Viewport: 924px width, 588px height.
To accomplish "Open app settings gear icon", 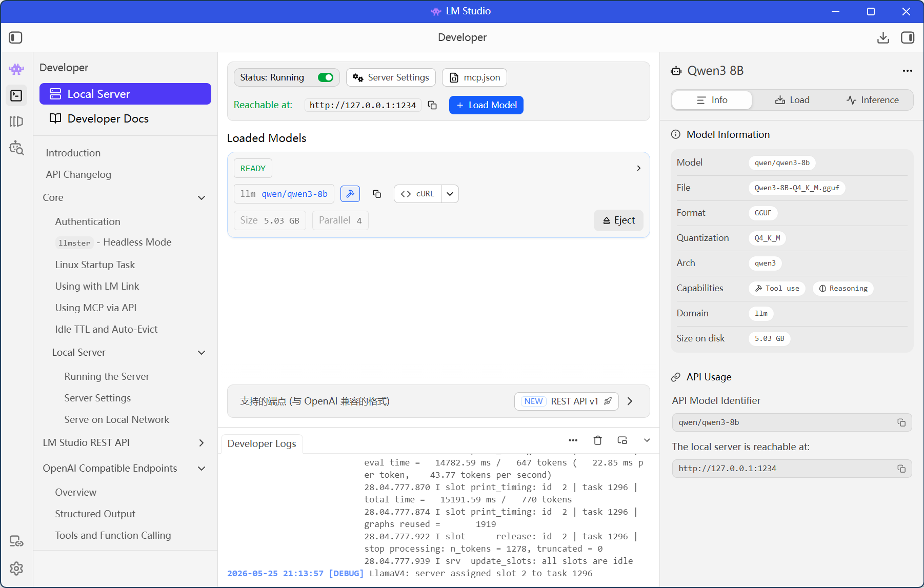I will tap(16, 568).
